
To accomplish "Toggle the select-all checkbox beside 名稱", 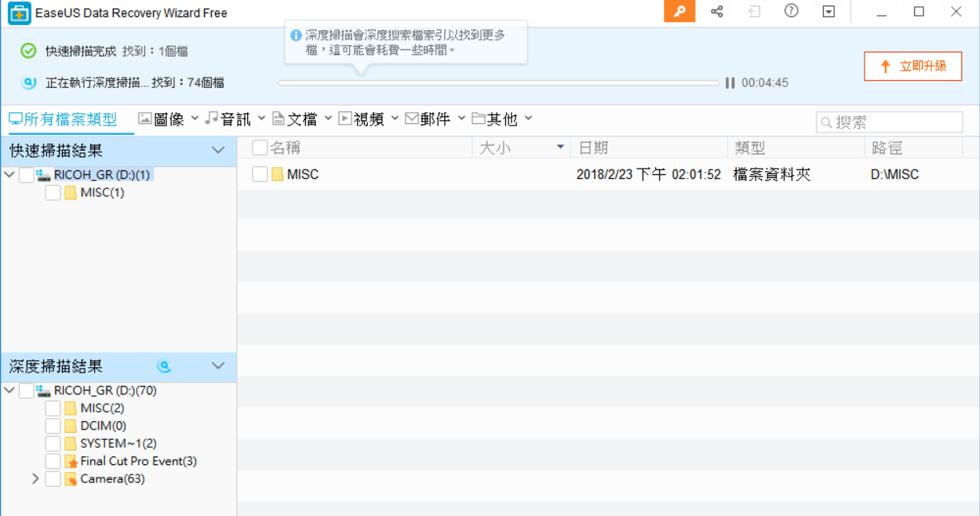I will pos(260,147).
